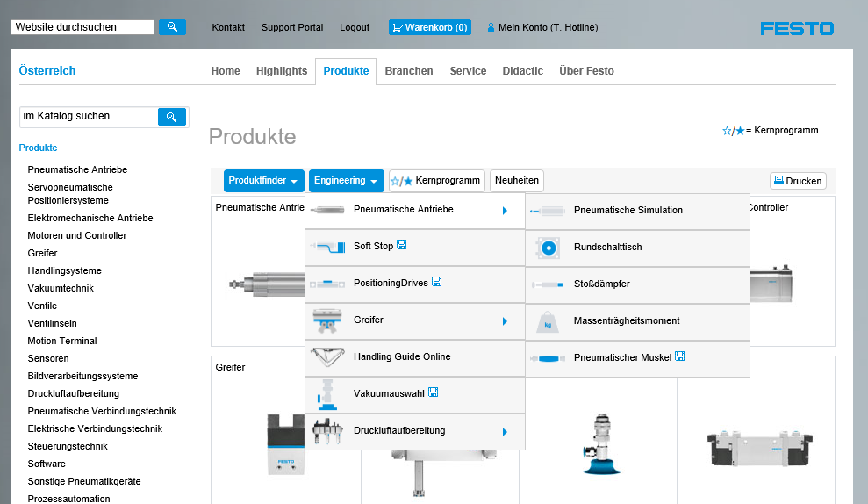
Task: Open Steuerungstechnik in the sidebar
Action: tap(68, 446)
